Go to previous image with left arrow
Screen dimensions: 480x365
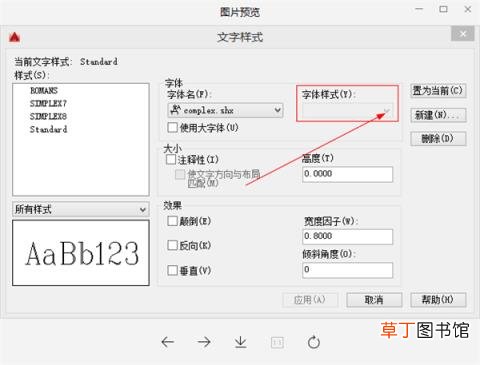pyautogui.click(x=168, y=342)
